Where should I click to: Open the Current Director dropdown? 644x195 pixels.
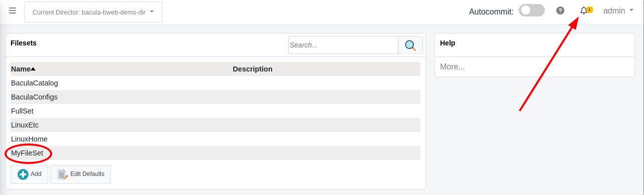(x=93, y=12)
